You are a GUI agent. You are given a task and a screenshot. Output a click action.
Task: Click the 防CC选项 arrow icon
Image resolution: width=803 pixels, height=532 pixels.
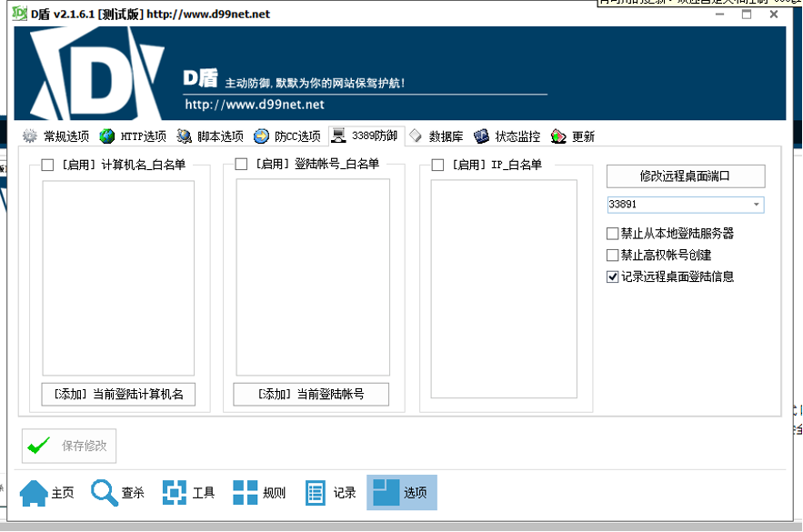coord(261,136)
